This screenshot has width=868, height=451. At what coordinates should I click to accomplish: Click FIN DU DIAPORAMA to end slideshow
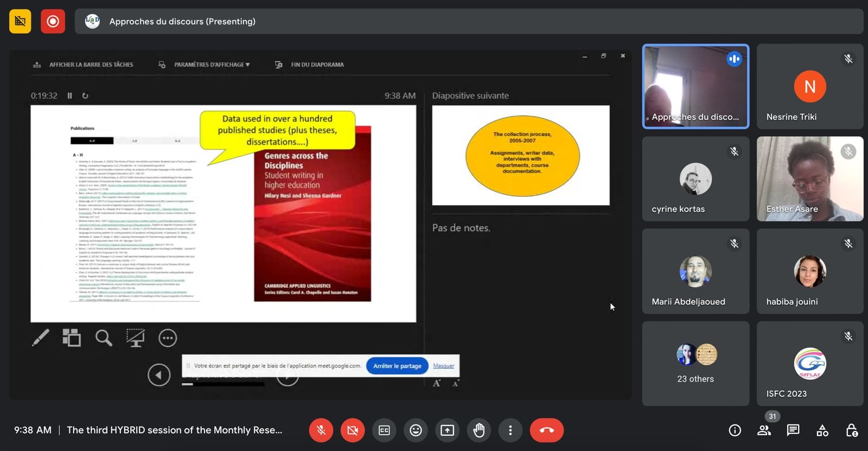point(309,65)
